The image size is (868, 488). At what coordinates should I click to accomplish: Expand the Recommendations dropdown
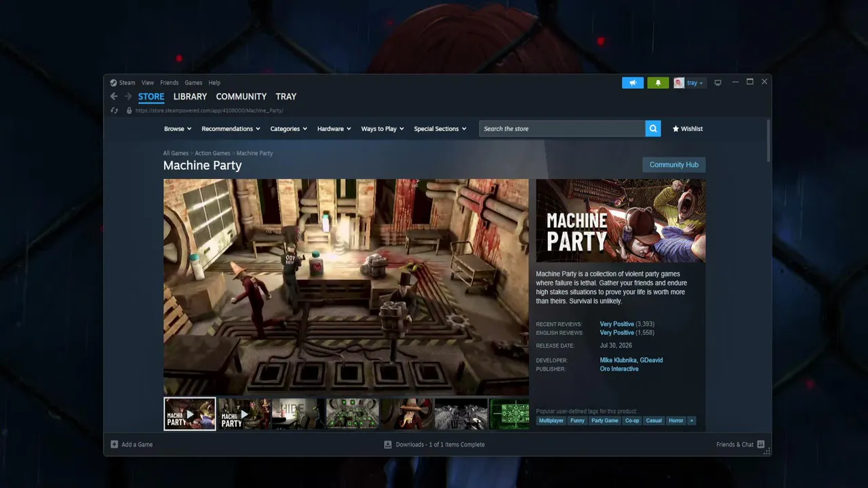pyautogui.click(x=231, y=129)
